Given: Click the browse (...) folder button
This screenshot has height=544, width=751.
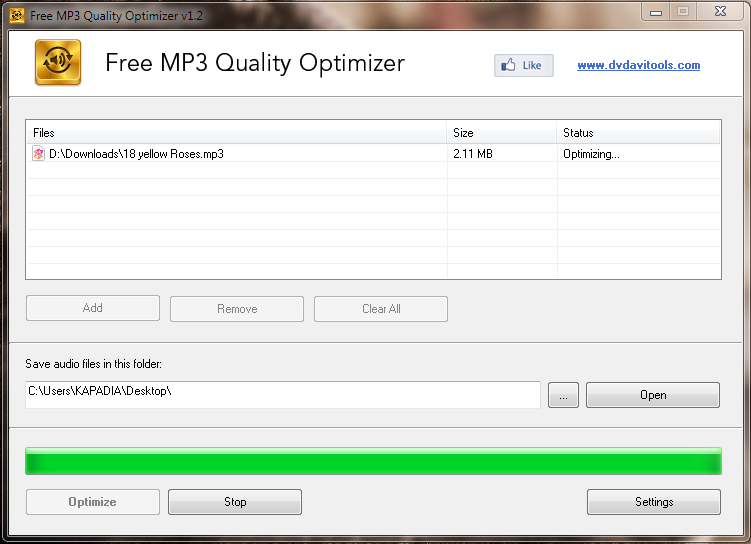Looking at the screenshot, I should (x=563, y=395).
